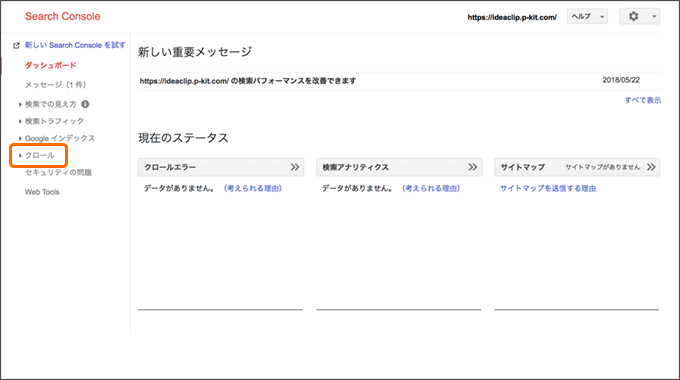
Task: Click the サイトマップ panel header
Action: pos(577,167)
